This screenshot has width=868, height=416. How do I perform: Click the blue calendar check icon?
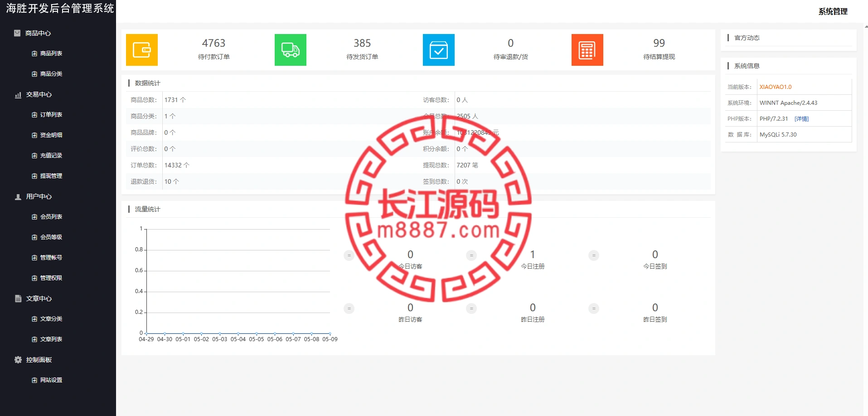439,50
